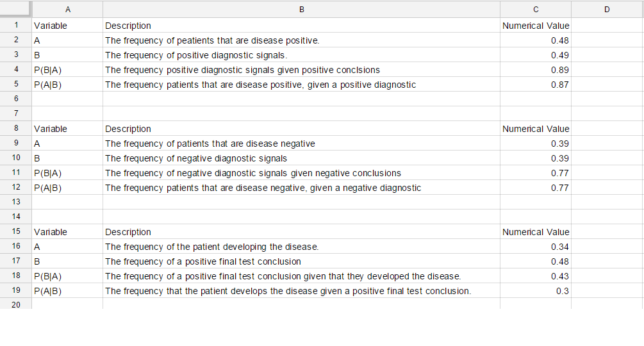Screen dimensions: 644x346
Task: Select the cell showing 0.34
Action: pyautogui.click(x=535, y=247)
